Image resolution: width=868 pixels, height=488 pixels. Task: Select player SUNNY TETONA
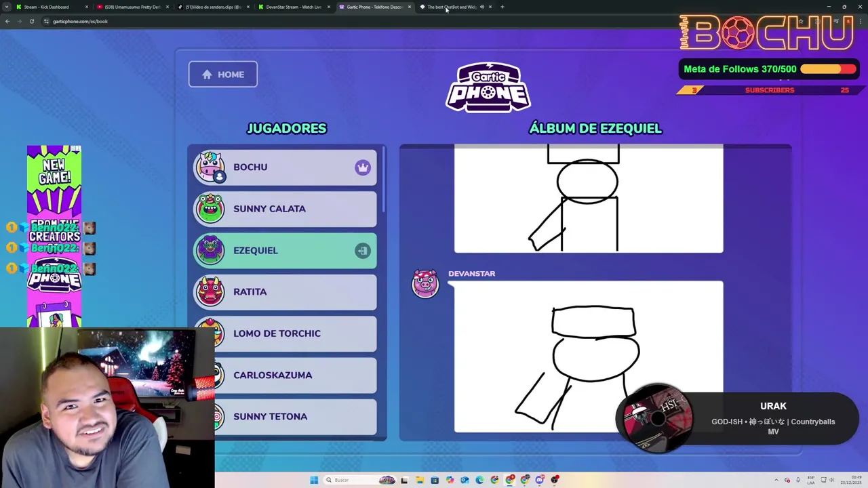click(285, 416)
